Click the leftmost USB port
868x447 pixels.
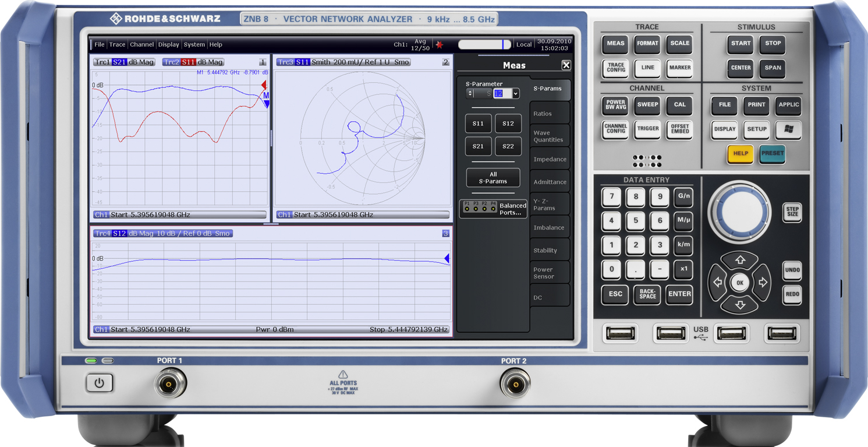coord(621,333)
